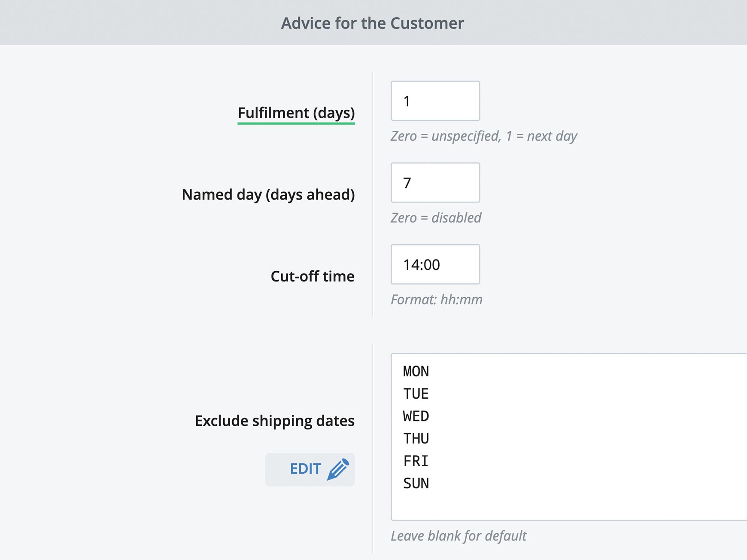This screenshot has height=560, width=747.
Task: Click the 'Zero = disabled' hint text
Action: click(436, 218)
